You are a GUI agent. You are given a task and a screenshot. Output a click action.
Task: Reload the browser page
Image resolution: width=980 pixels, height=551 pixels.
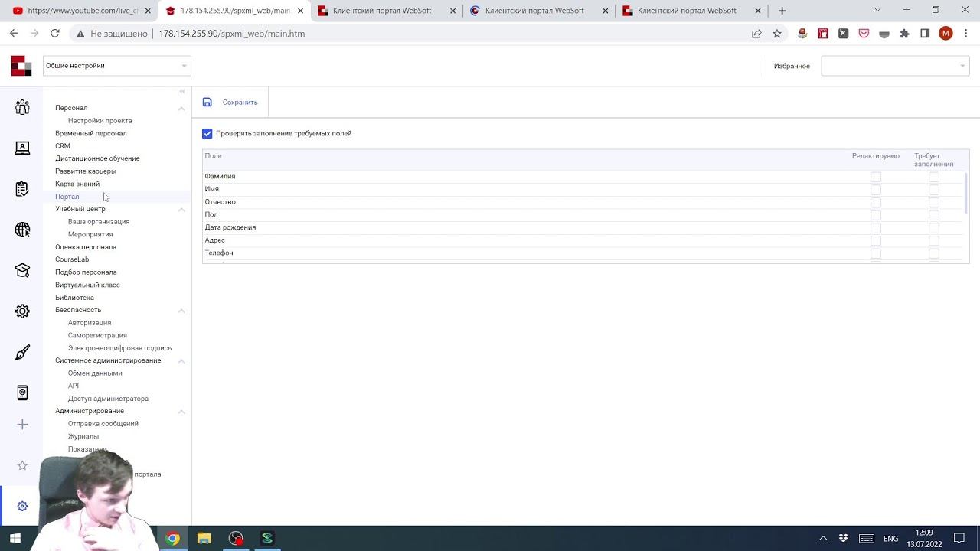[x=54, y=34]
